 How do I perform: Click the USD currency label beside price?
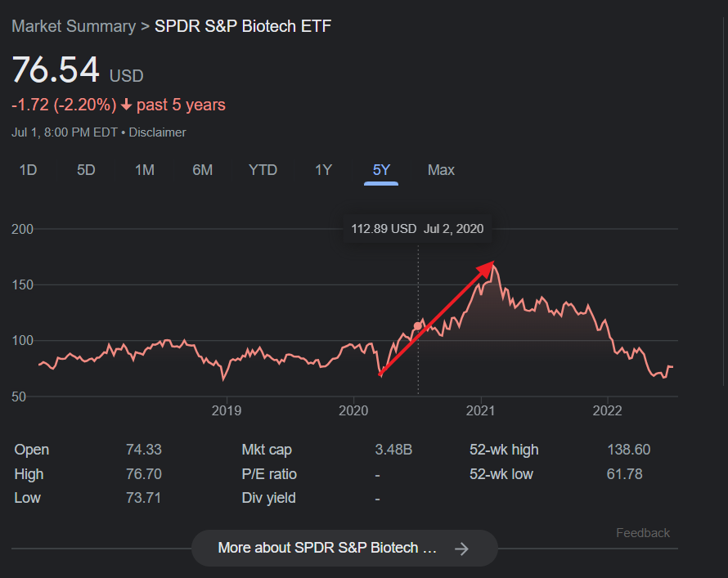tap(126, 75)
